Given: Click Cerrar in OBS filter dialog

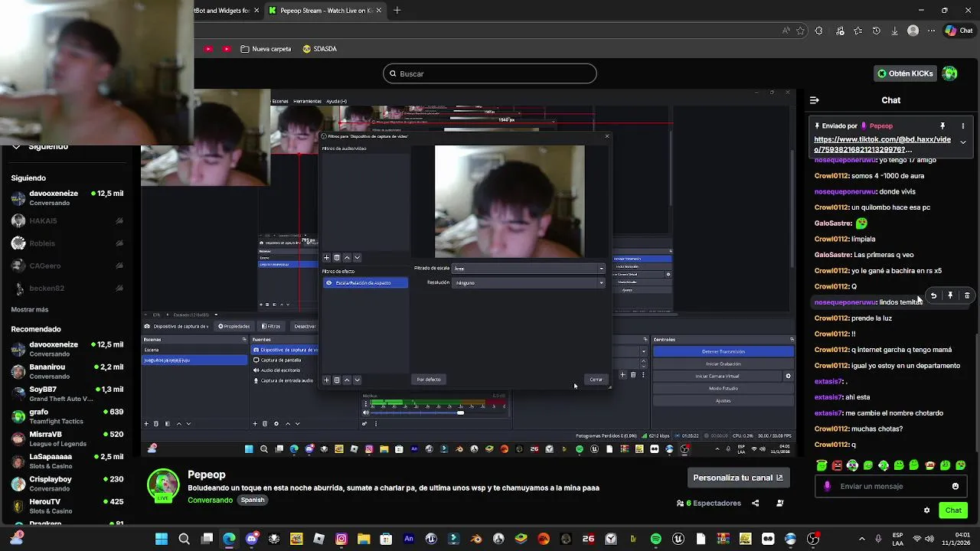Looking at the screenshot, I should [x=596, y=380].
